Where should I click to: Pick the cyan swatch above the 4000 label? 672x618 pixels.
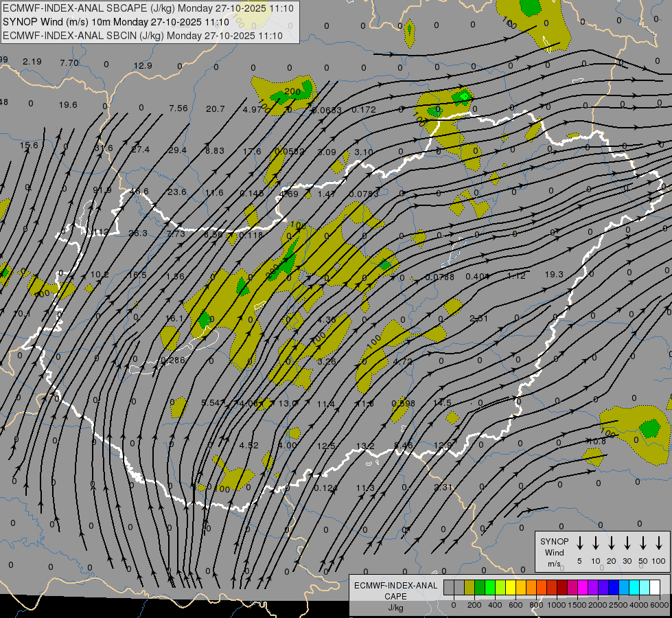coord(634,588)
